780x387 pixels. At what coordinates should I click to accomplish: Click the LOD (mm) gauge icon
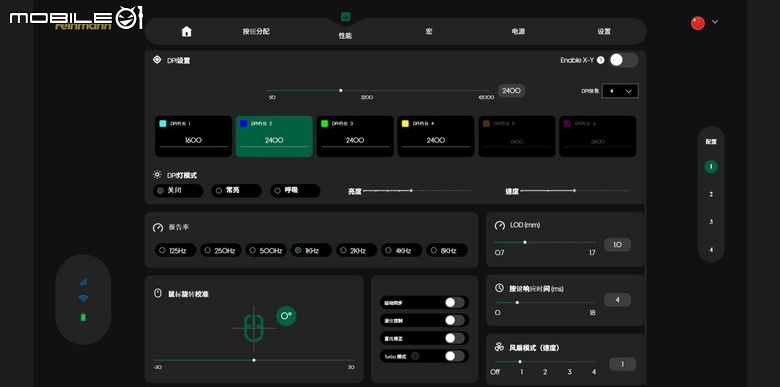499,225
